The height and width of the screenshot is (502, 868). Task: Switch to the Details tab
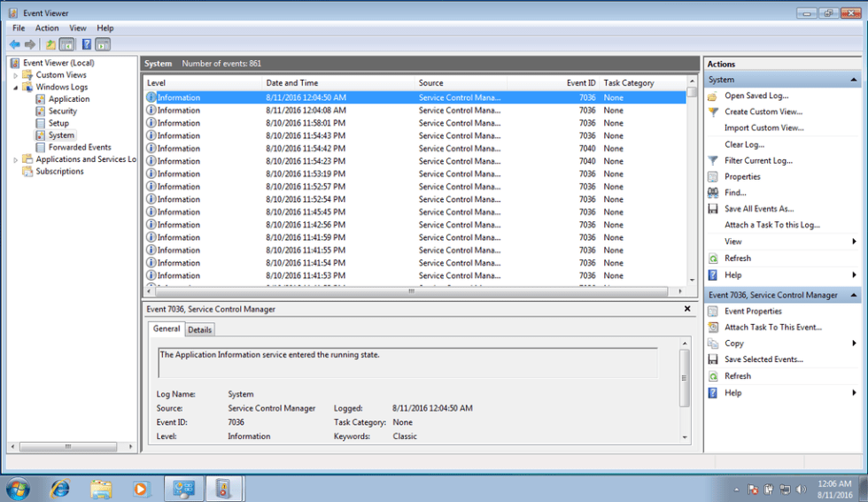click(199, 329)
